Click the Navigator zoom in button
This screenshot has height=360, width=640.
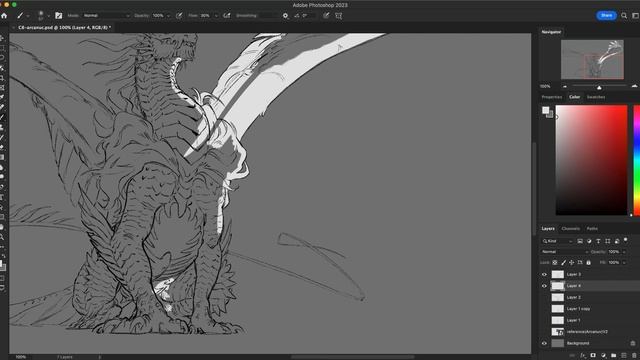(634, 87)
